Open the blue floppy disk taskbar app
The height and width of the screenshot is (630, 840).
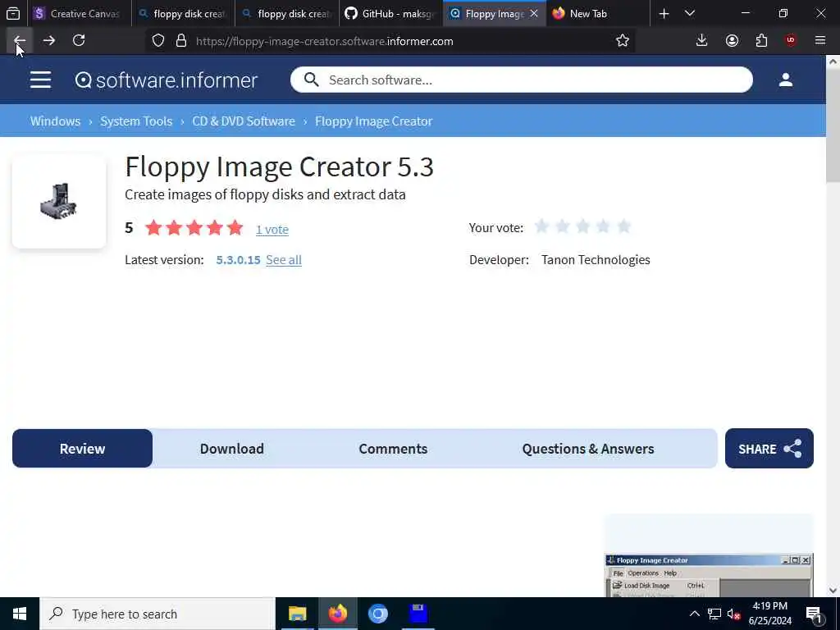tap(418, 614)
